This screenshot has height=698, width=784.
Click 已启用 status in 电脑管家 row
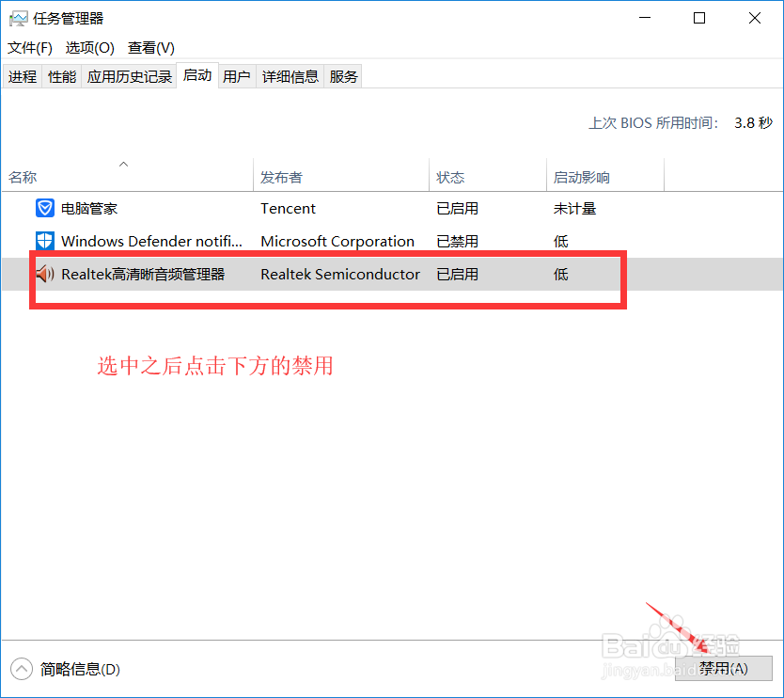click(457, 208)
